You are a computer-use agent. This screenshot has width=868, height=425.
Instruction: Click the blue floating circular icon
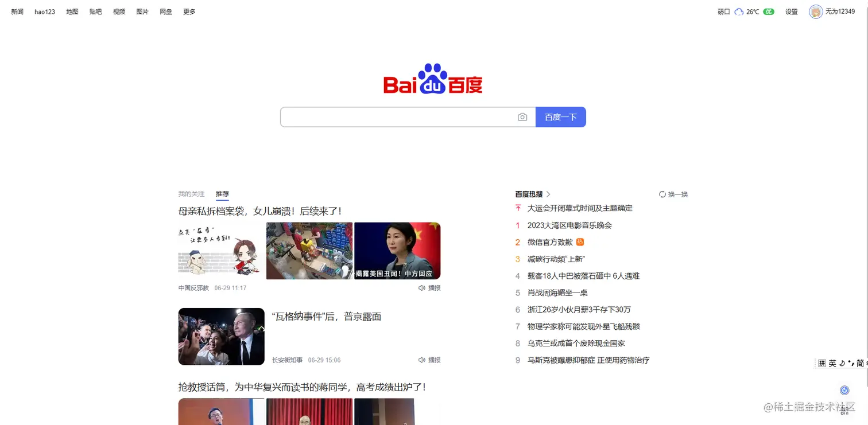(844, 390)
